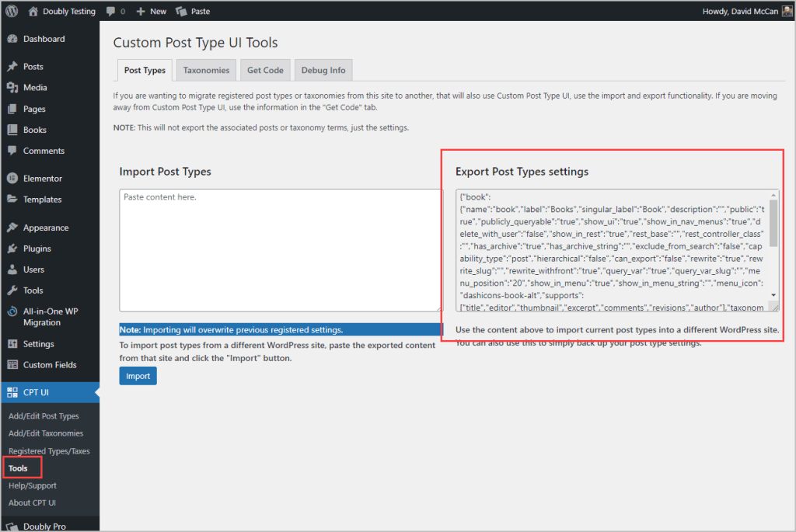Screen dimensions: 796x532
Task: Open All-in-One WP Migration sidebar icon
Action: (12, 311)
